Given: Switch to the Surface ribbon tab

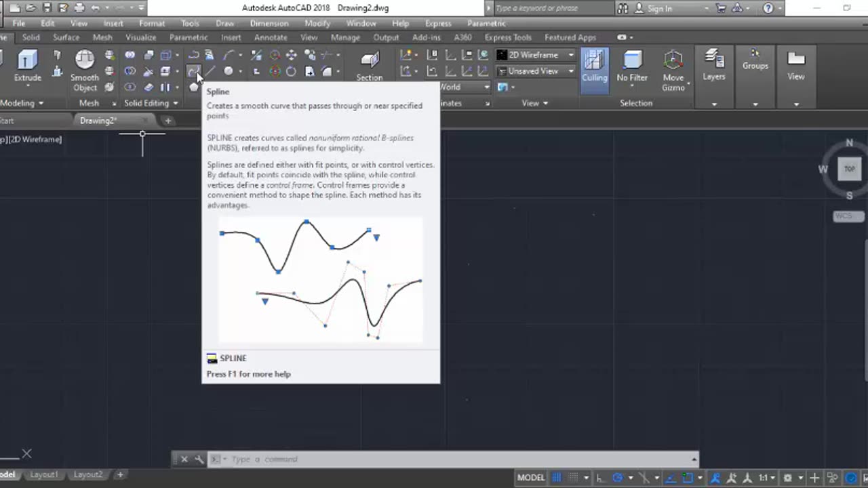Looking at the screenshot, I should (x=66, y=37).
